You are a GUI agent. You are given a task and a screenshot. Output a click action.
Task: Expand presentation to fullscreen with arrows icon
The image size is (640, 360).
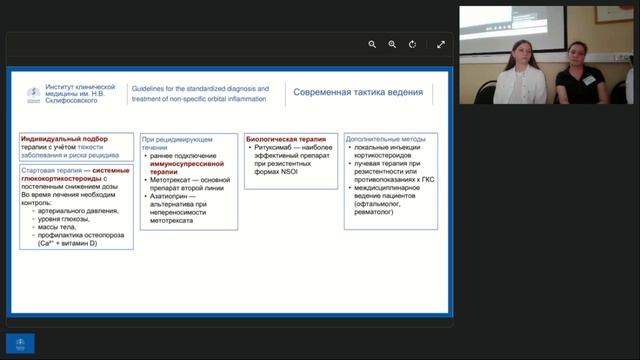(441, 44)
